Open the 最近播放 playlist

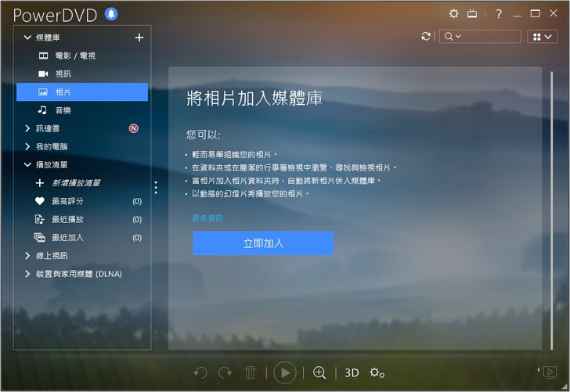point(82,219)
